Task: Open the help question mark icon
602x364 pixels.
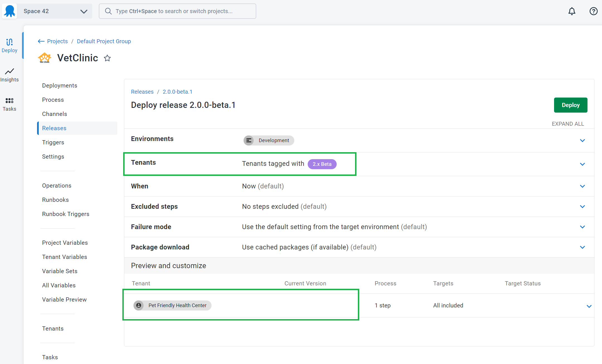Action: click(593, 11)
